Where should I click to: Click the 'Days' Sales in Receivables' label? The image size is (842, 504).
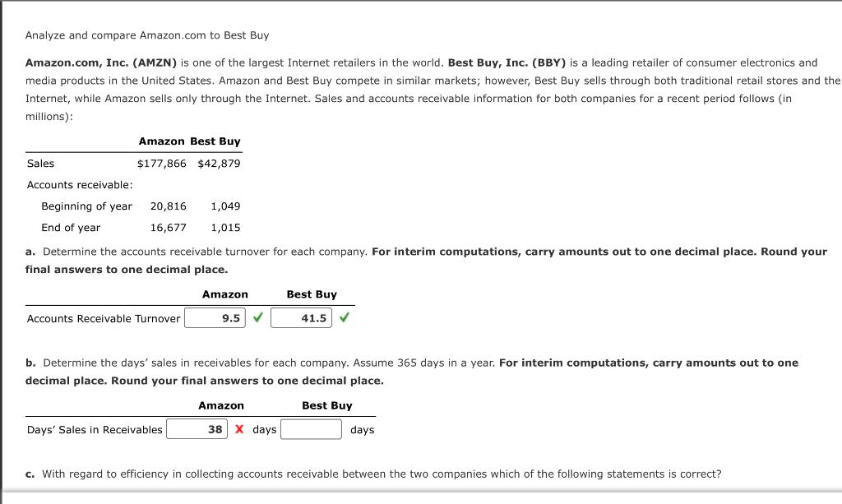95,429
